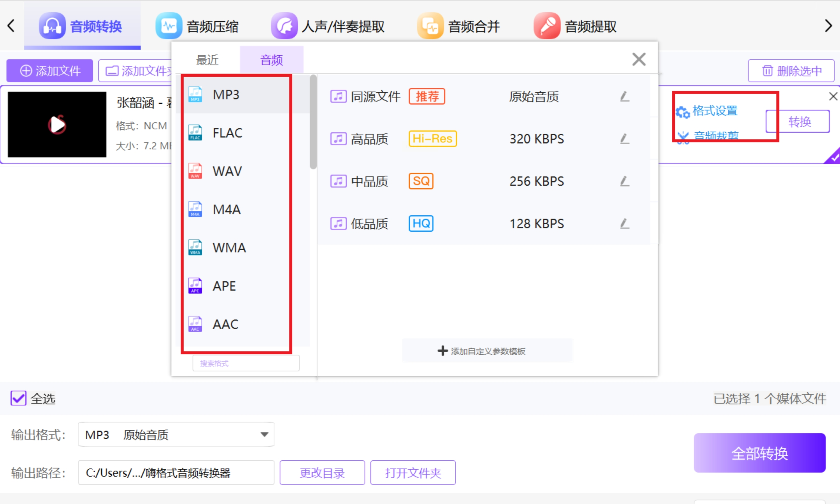Open the 音频合并 merge icon
This screenshot has width=840, height=504.
click(x=430, y=26)
